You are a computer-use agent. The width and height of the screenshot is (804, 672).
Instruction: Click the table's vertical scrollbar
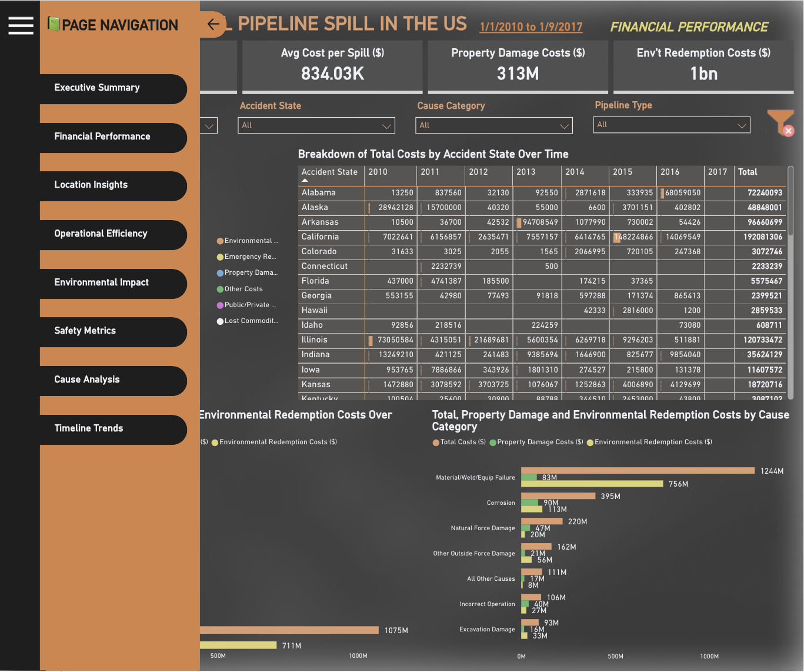tap(791, 200)
